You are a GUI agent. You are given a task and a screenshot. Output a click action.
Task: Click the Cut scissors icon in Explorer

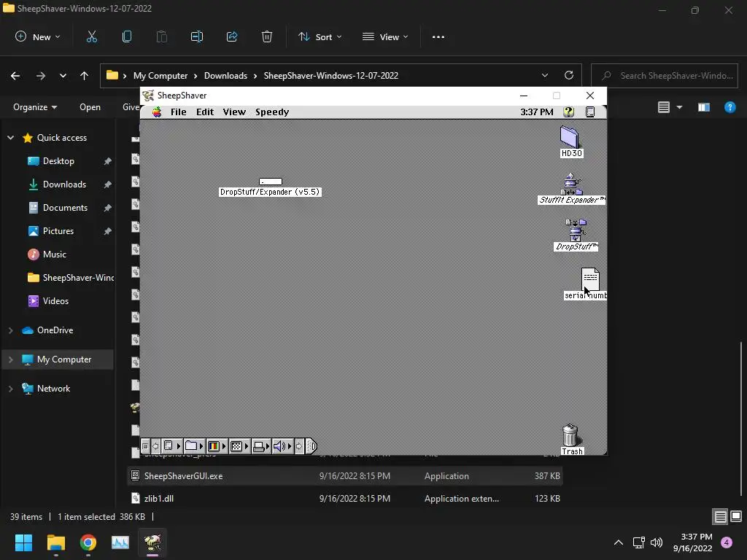[x=91, y=36]
